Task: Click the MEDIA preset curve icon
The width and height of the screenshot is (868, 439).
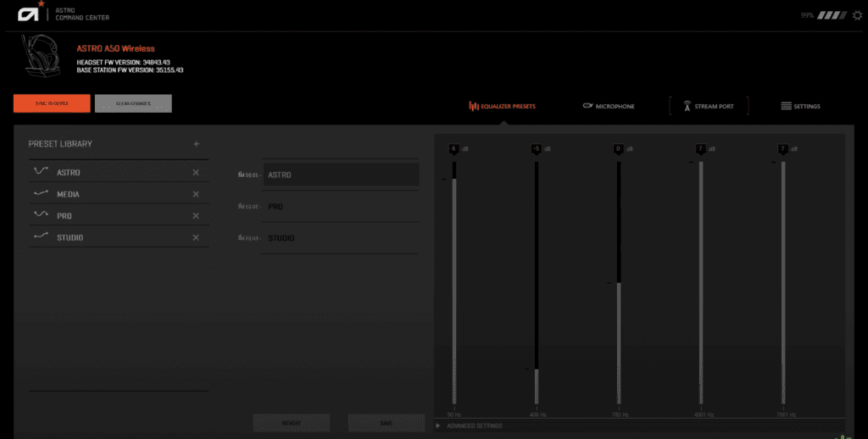Action: click(x=41, y=194)
